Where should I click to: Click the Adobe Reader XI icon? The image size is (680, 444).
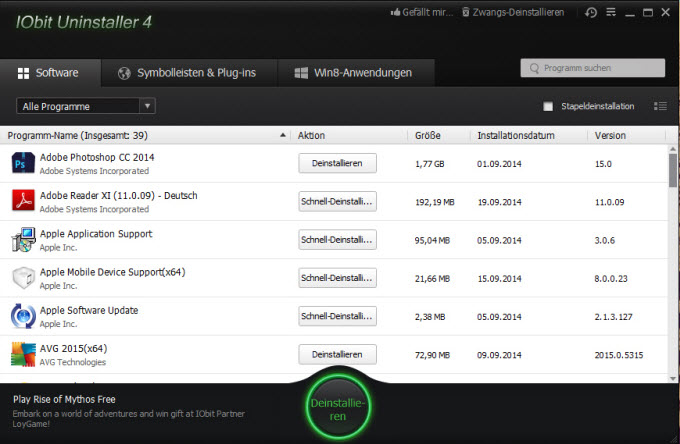[x=23, y=202]
